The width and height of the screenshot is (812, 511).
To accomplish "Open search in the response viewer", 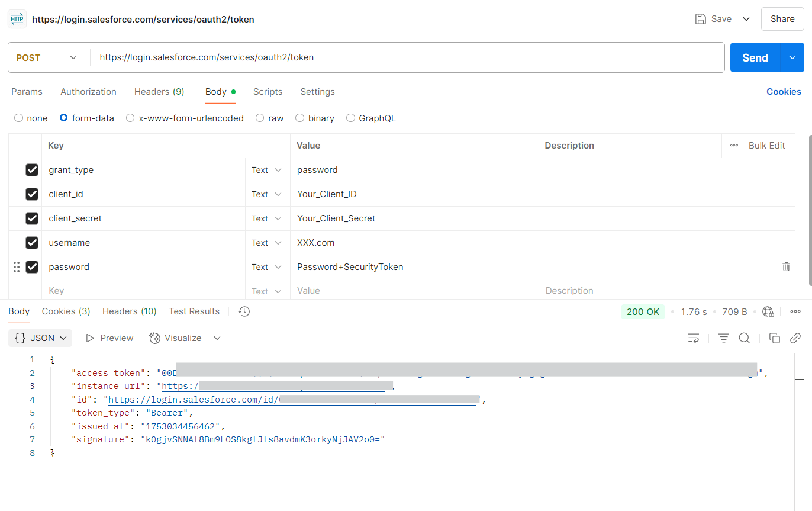I will (745, 338).
